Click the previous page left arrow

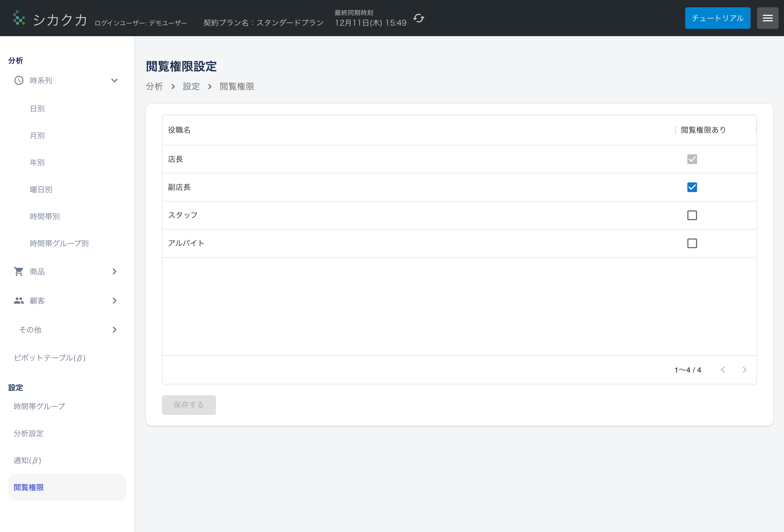(x=723, y=370)
